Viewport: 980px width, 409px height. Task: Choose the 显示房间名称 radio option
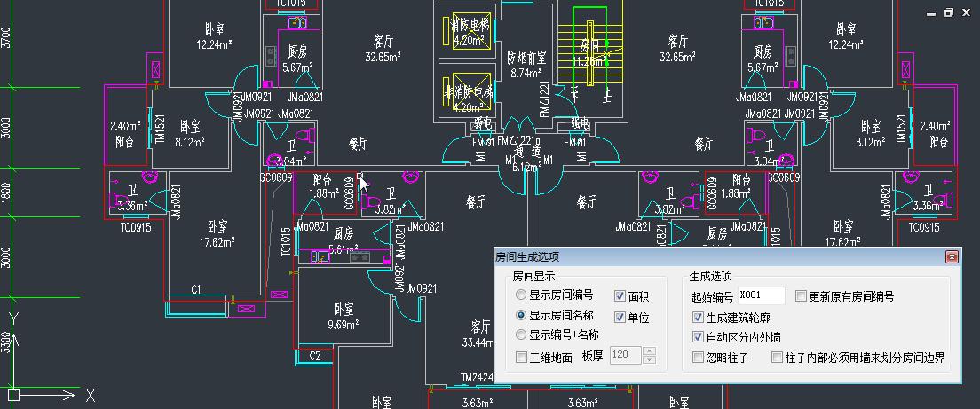click(x=521, y=315)
